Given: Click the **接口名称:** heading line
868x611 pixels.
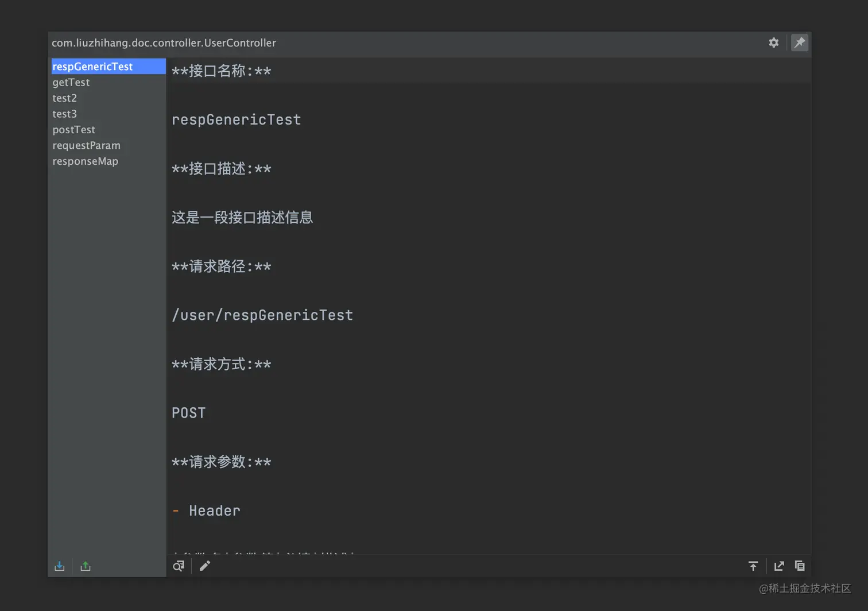Looking at the screenshot, I should point(221,71).
